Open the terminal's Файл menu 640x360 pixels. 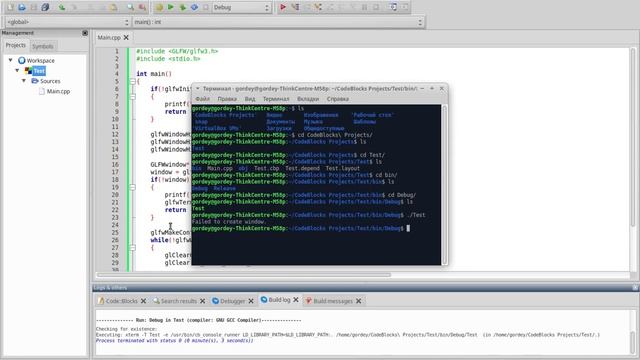click(x=202, y=99)
